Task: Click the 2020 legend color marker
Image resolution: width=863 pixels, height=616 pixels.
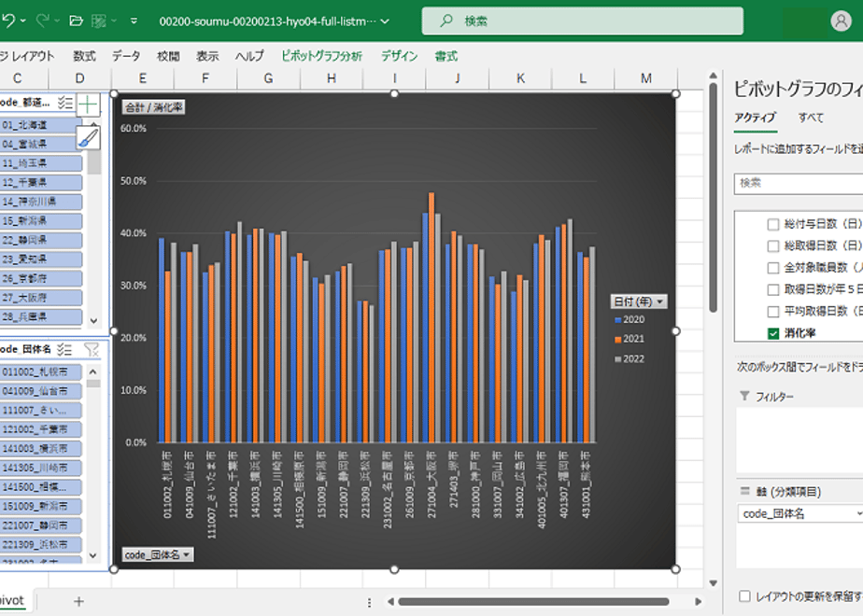Action: (618, 320)
